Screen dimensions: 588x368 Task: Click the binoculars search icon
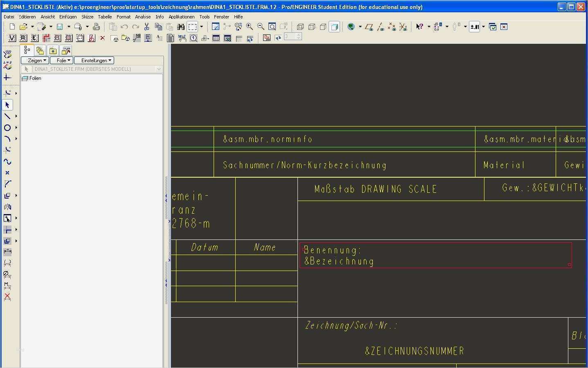[x=181, y=27]
